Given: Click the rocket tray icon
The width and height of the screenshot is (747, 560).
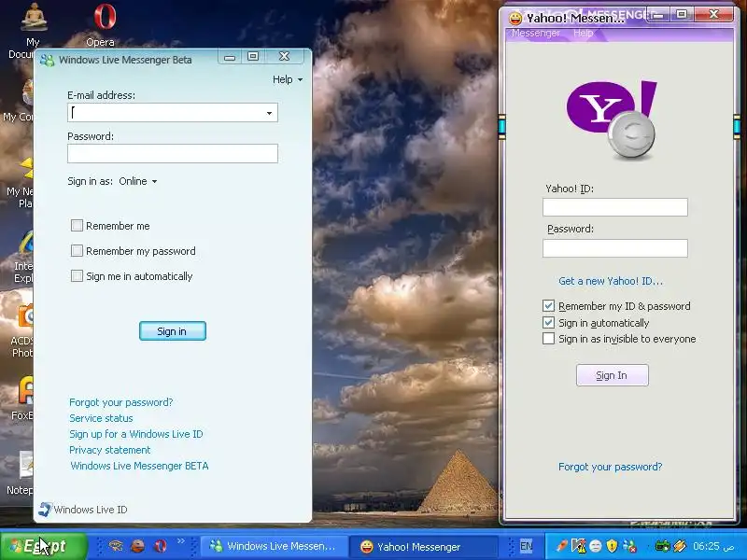Looking at the screenshot, I should (562, 546).
